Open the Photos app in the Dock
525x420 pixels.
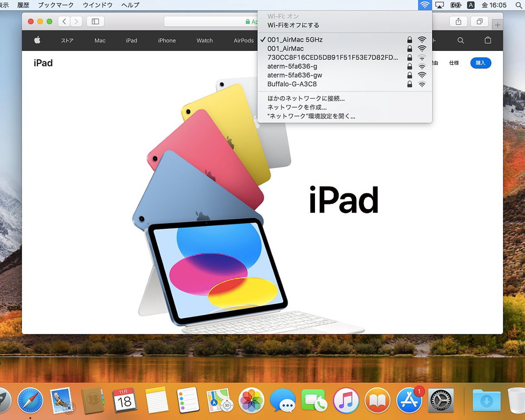click(252, 401)
